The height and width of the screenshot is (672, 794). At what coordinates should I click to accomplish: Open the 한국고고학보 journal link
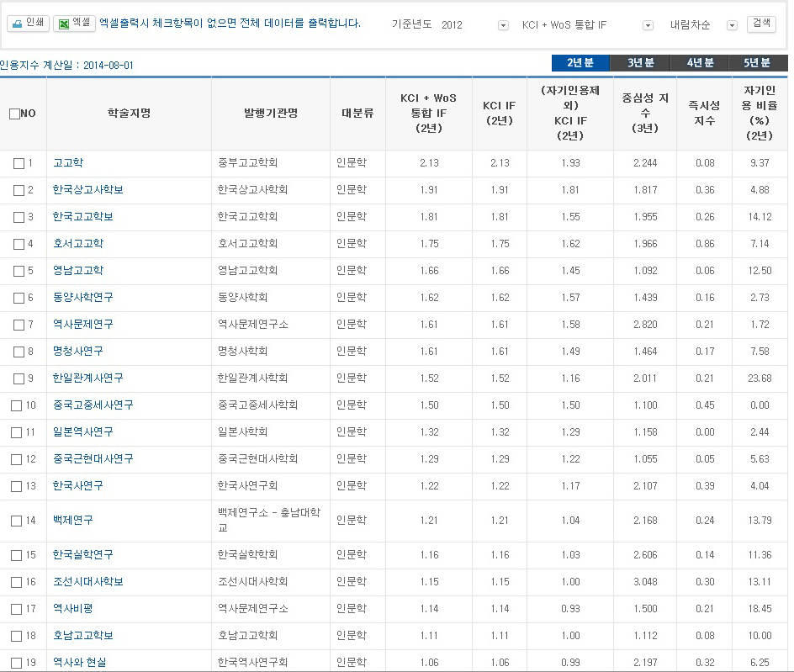point(83,216)
